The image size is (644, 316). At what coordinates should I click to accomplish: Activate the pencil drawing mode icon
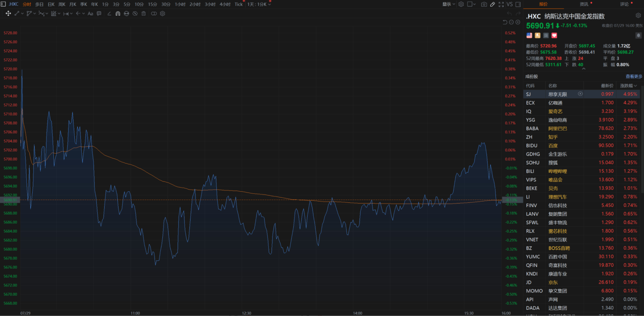[x=492, y=4]
